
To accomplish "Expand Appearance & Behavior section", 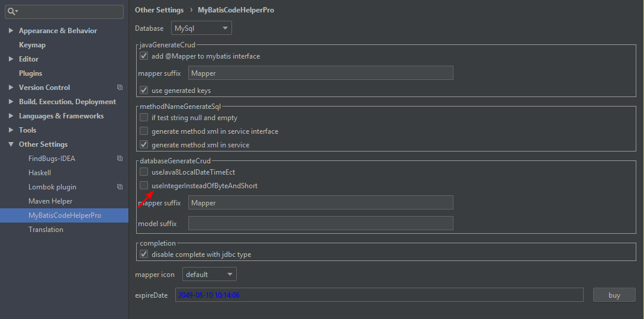I will 11,30.
